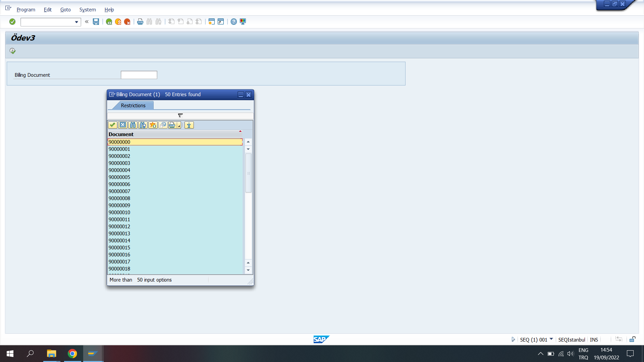
Task: Click the green checkmark copy button in popup
Action: [112, 125]
